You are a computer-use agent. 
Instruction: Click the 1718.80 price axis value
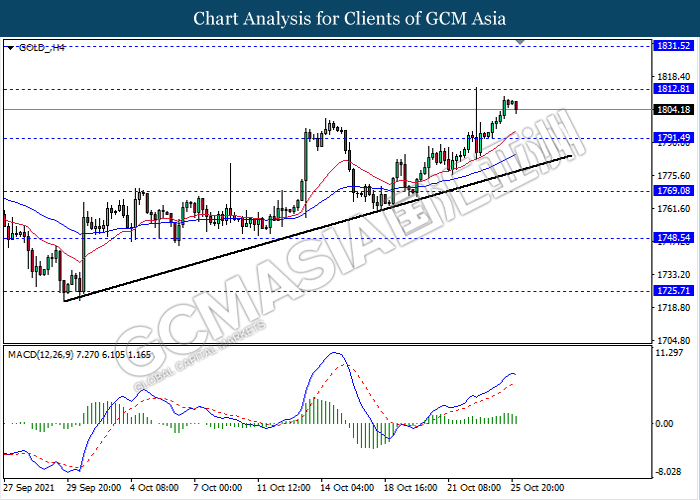click(x=673, y=308)
